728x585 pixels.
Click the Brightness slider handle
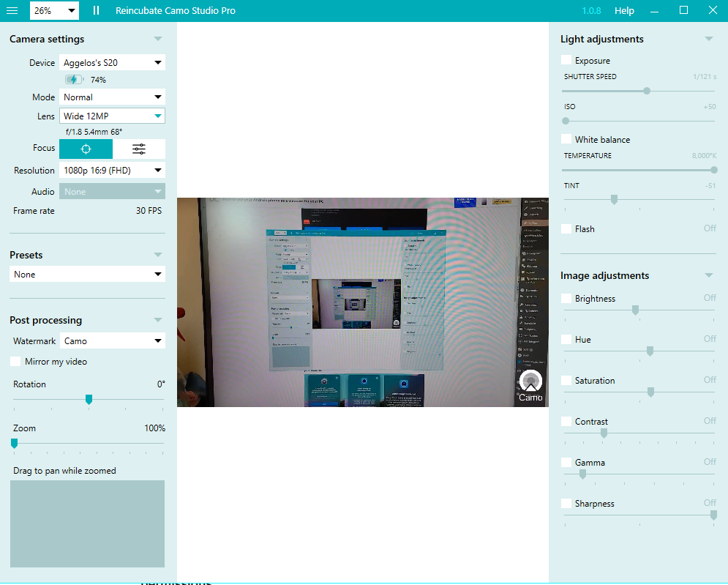coord(635,310)
